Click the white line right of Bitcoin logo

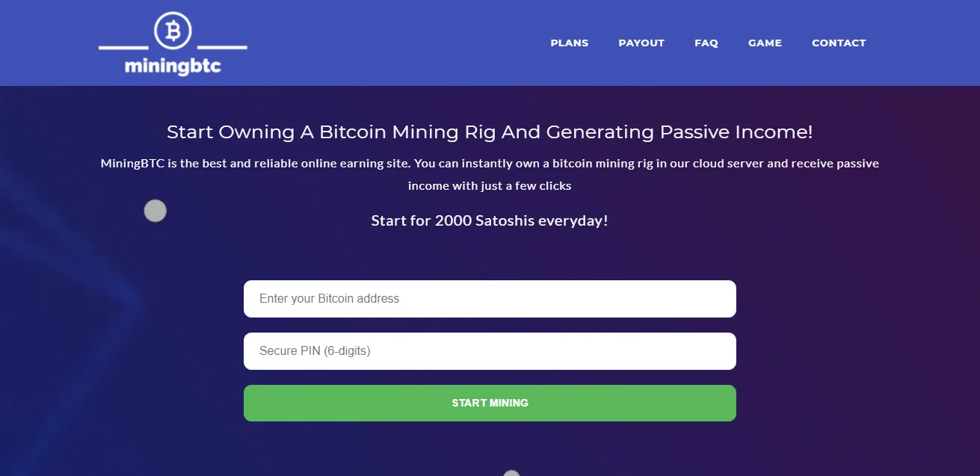click(x=222, y=48)
